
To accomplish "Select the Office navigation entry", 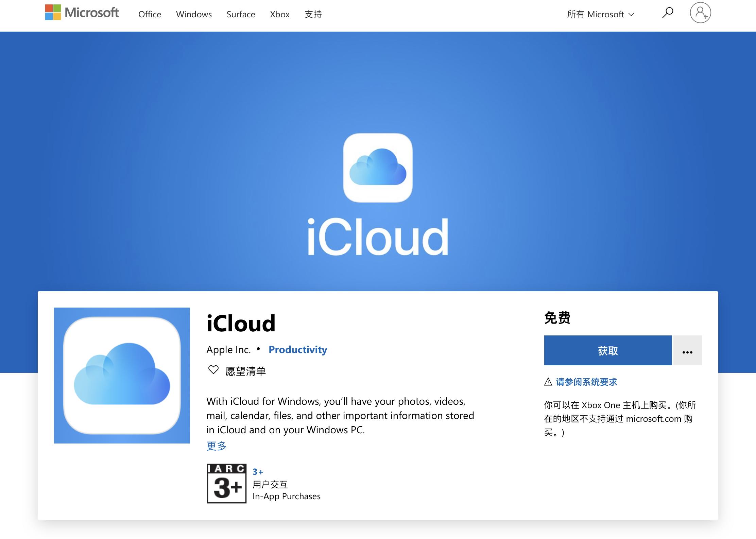I will (x=149, y=14).
